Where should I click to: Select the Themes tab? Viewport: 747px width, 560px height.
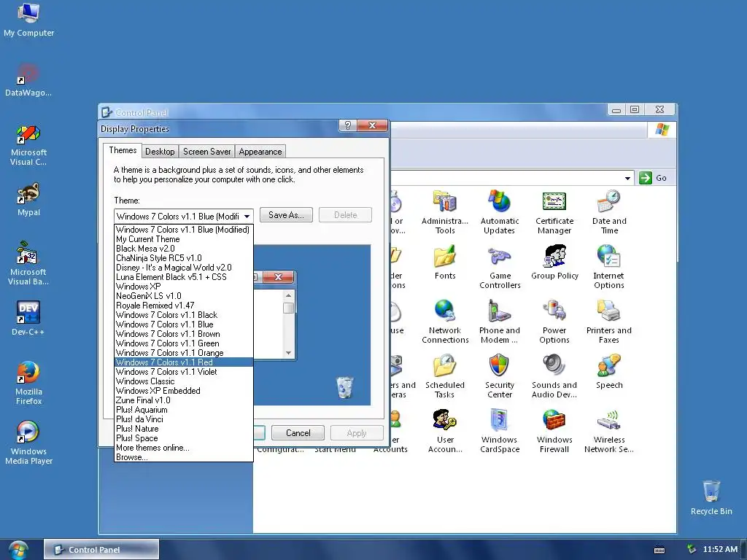(123, 150)
